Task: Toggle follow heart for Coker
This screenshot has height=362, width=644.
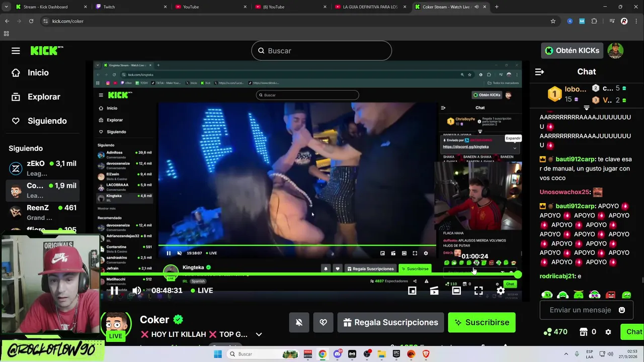Action: 323,322
